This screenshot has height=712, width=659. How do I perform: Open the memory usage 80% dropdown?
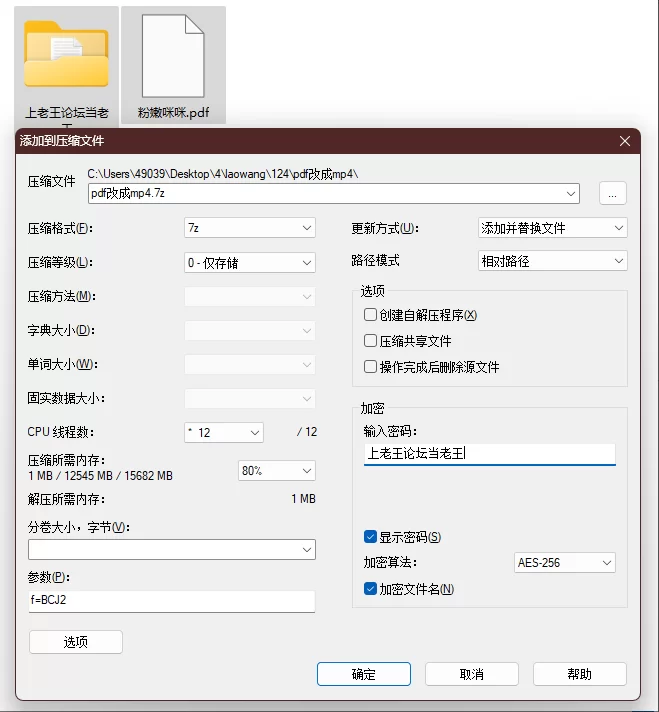point(277,471)
